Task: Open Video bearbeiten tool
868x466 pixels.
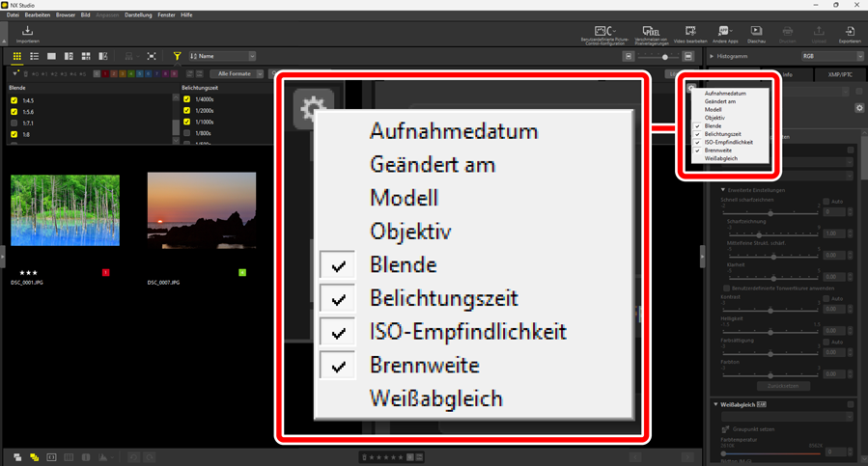Action: [689, 34]
